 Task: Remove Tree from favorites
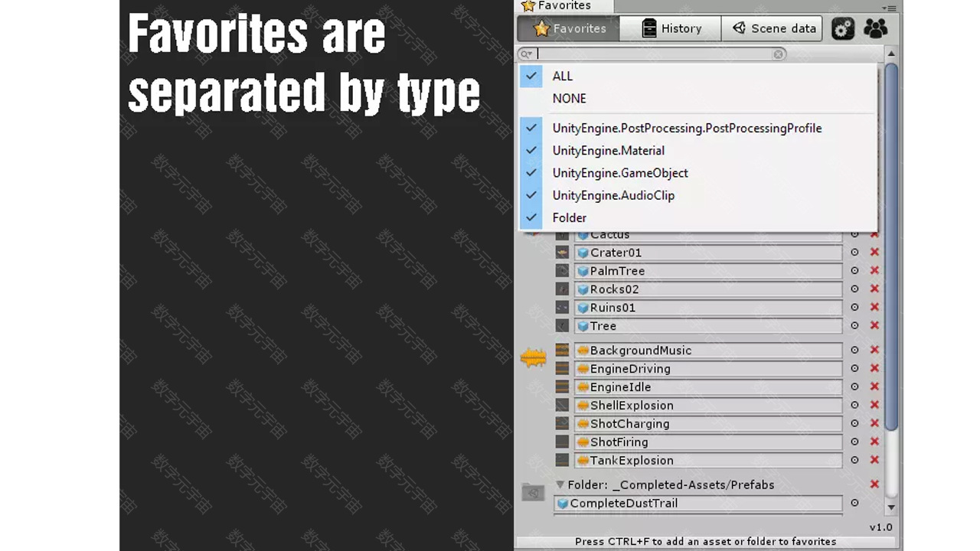(x=874, y=326)
